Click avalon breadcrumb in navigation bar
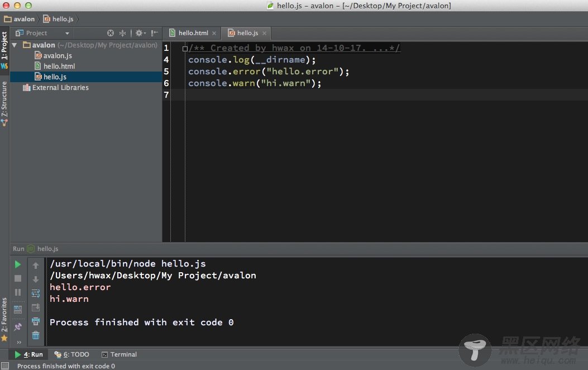588x370 pixels. coord(20,19)
